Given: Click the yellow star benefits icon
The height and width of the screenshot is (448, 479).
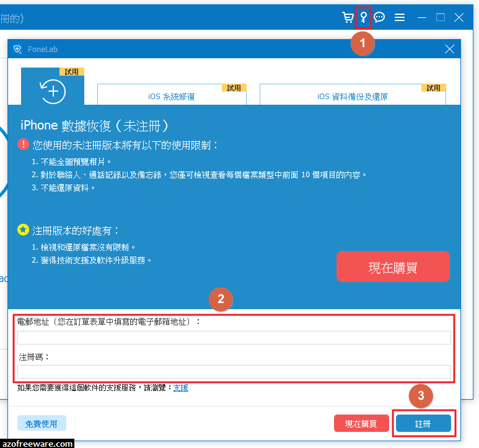Looking at the screenshot, I should click(x=23, y=230).
